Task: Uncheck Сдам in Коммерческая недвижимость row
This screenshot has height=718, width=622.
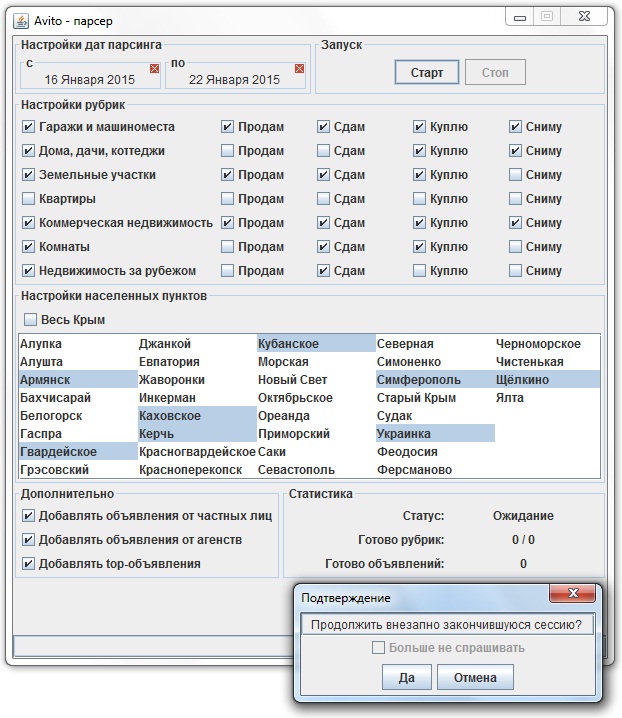Action: tap(323, 223)
